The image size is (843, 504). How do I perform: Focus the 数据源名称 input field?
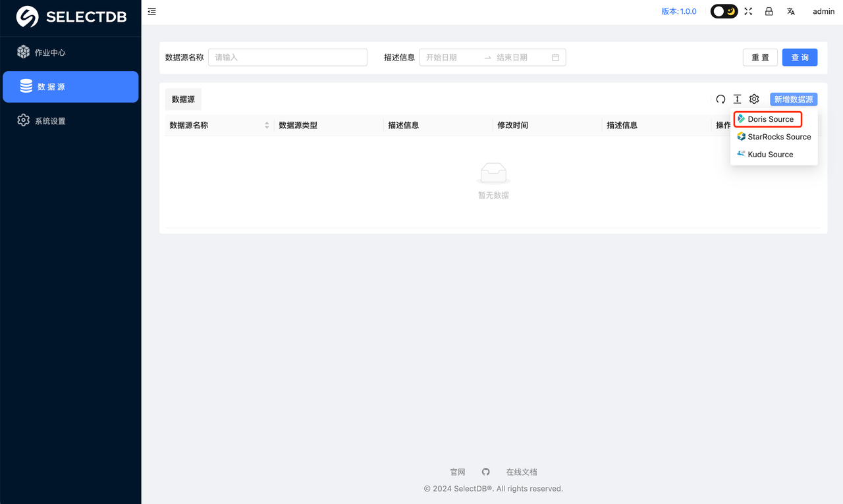[288, 57]
